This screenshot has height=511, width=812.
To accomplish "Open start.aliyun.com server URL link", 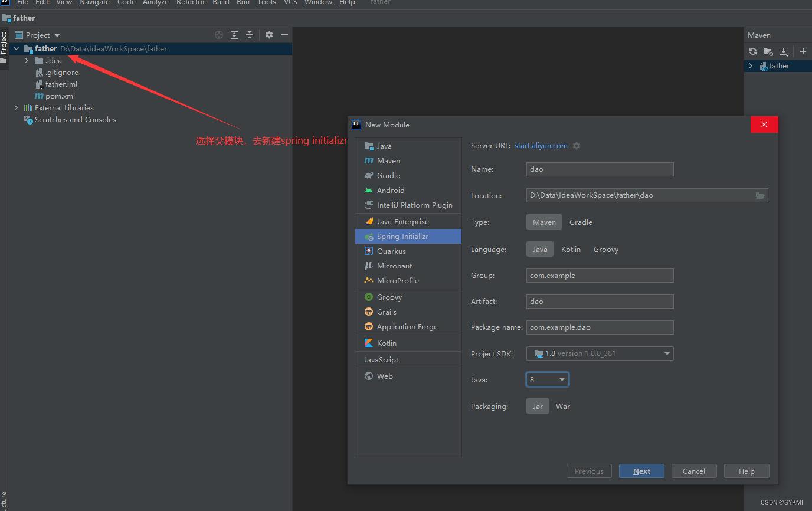I will [541, 146].
